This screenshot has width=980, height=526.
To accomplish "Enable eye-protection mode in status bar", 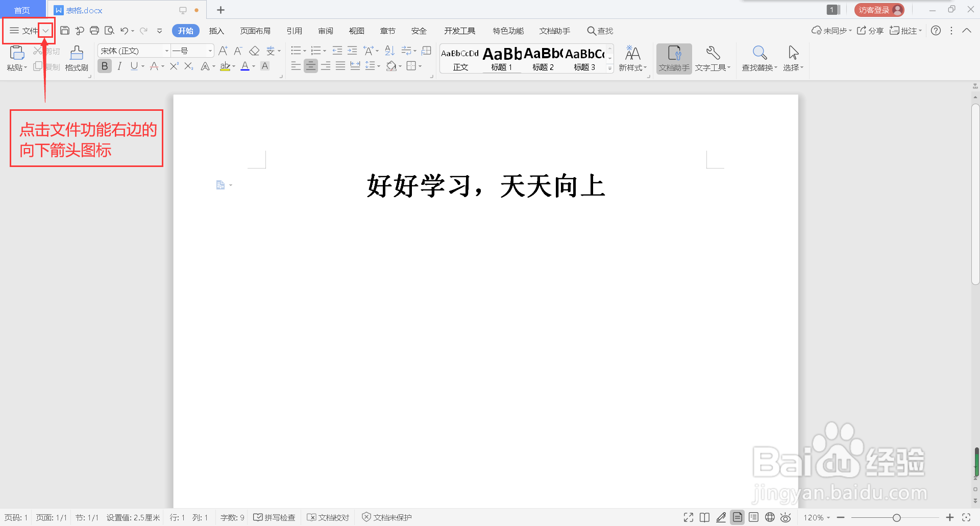I will coord(786,517).
